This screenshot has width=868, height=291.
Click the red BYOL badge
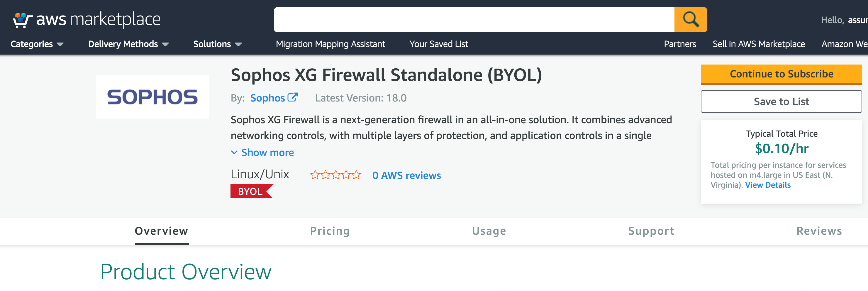click(251, 191)
